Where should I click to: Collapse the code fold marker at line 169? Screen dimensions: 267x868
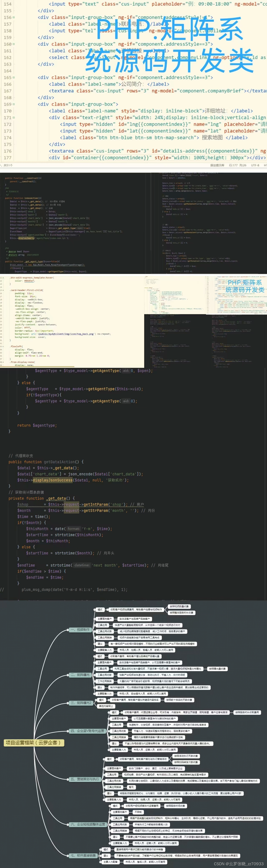pyautogui.click(x=14, y=104)
